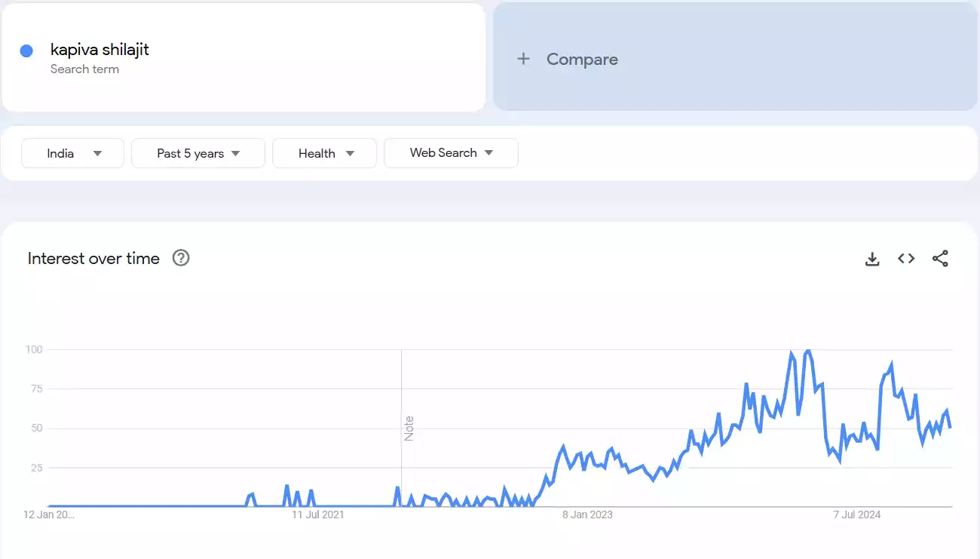Click the share icon on chart
Viewport: 980px width, 559px height.
pos(940,259)
